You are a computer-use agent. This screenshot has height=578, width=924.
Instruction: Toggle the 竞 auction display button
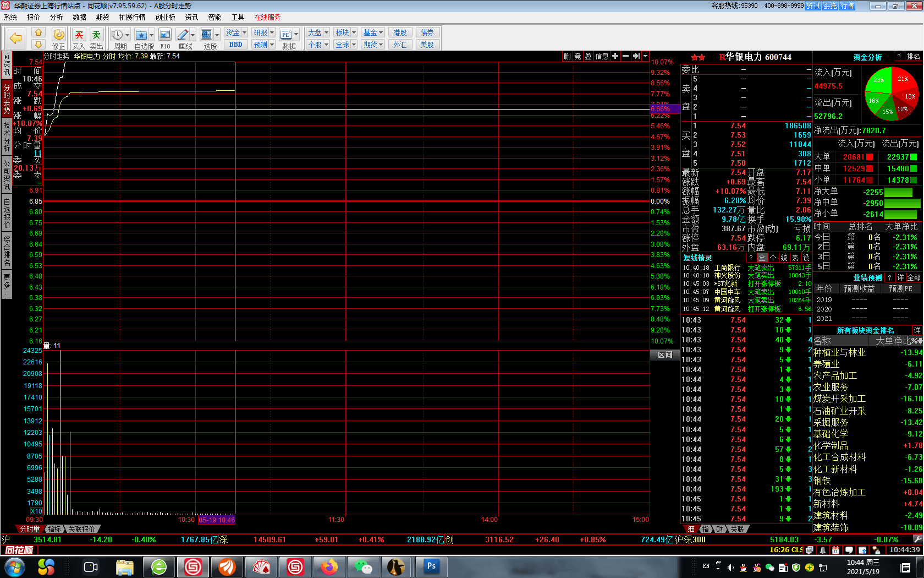click(577, 56)
